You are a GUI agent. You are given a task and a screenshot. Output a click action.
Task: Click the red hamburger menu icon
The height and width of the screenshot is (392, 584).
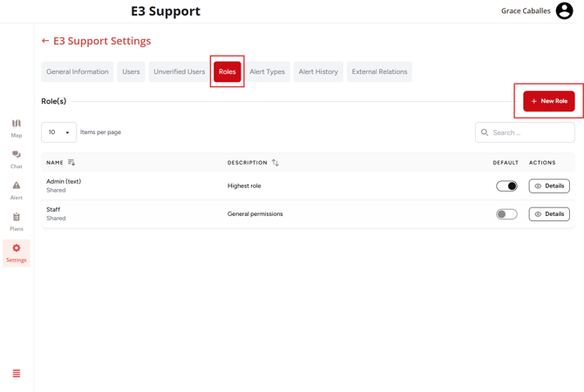[x=16, y=374]
